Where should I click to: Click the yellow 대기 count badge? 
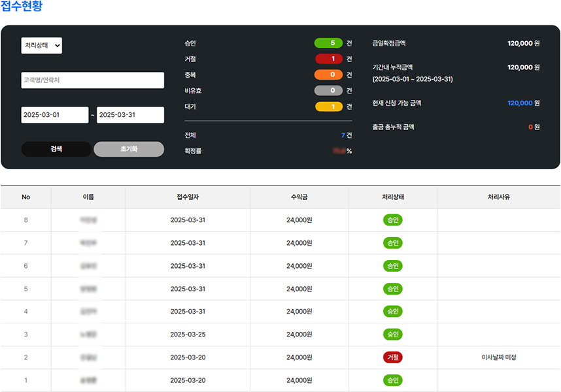(x=328, y=106)
